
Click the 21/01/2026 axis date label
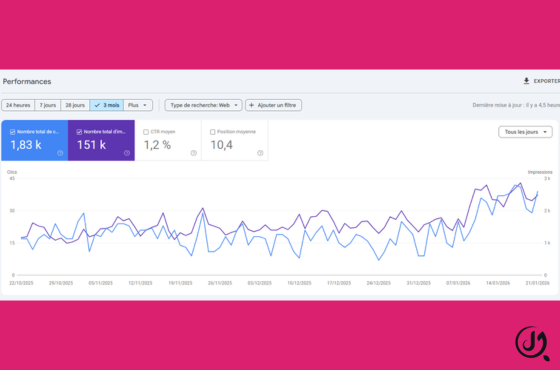538,283
